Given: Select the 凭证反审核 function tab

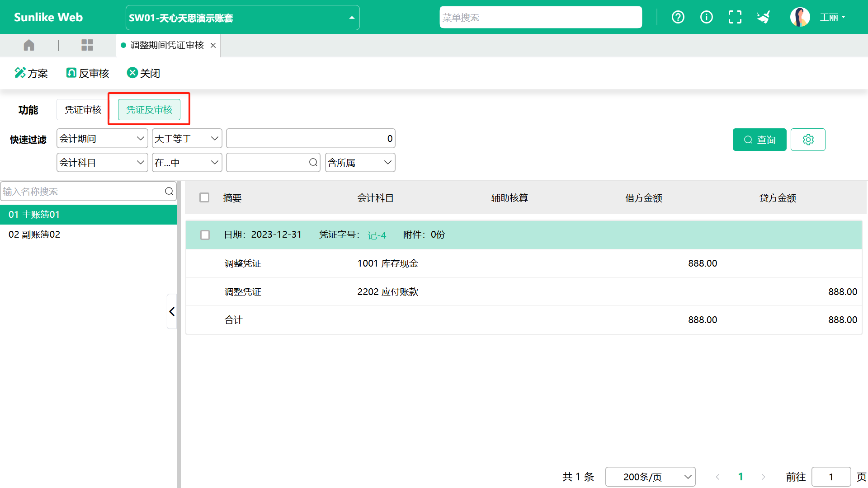Looking at the screenshot, I should pos(149,110).
